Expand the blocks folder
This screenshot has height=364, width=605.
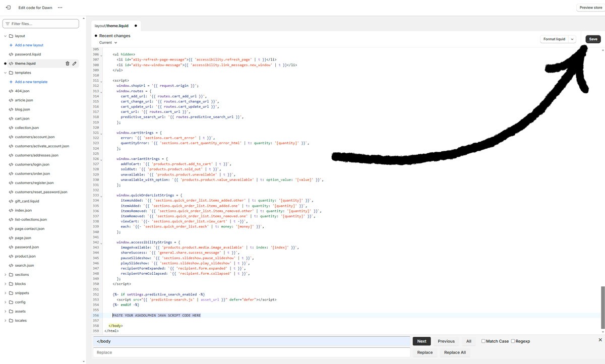tap(5, 284)
